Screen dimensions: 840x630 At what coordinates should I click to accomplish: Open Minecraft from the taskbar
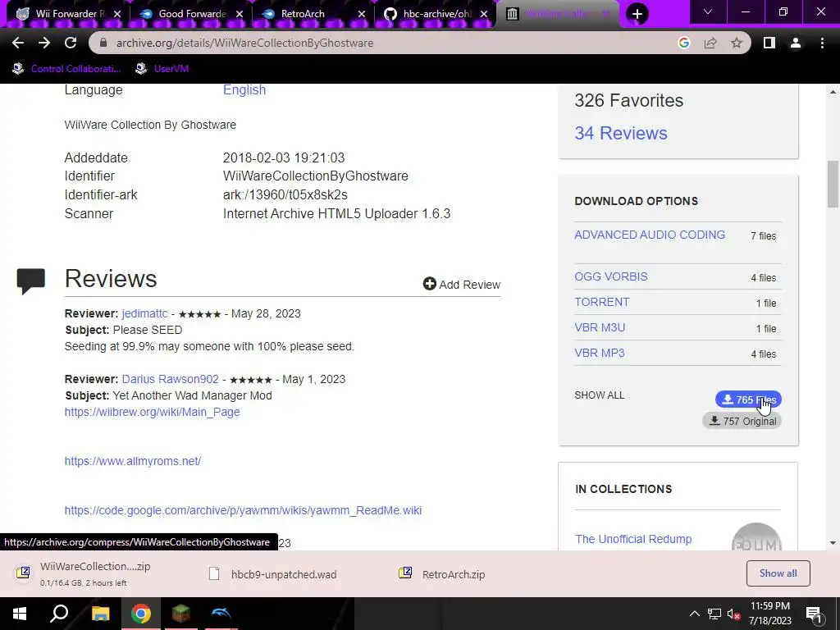point(181,614)
